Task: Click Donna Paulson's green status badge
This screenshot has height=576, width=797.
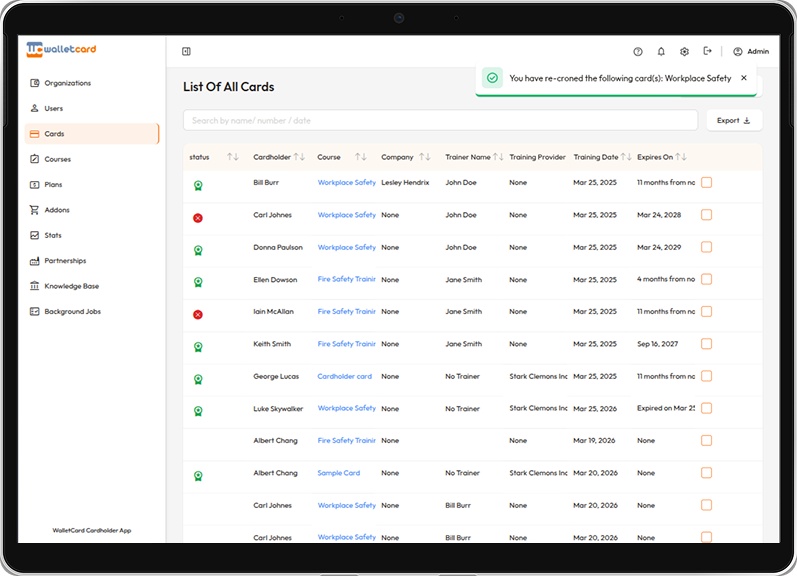Action: click(x=198, y=250)
